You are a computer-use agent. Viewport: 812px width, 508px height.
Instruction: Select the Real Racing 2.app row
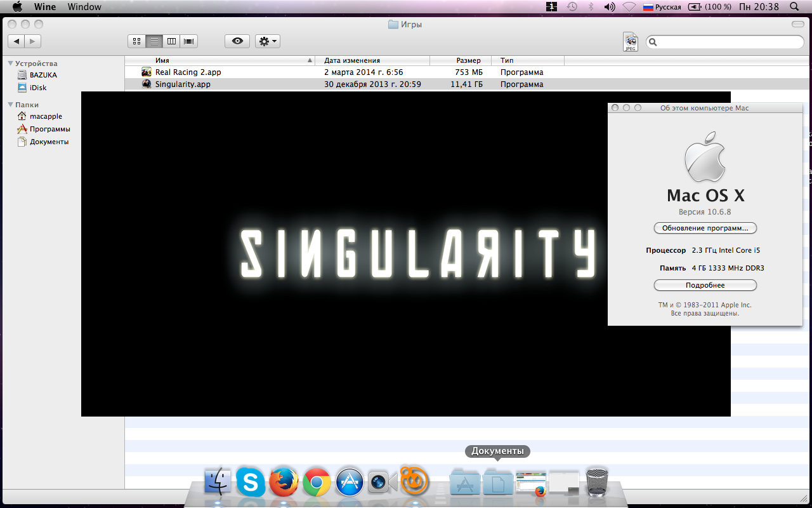pos(467,72)
